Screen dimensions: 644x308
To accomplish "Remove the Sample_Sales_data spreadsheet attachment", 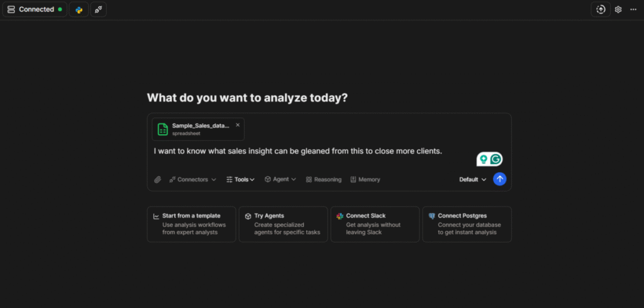I will point(238,124).
